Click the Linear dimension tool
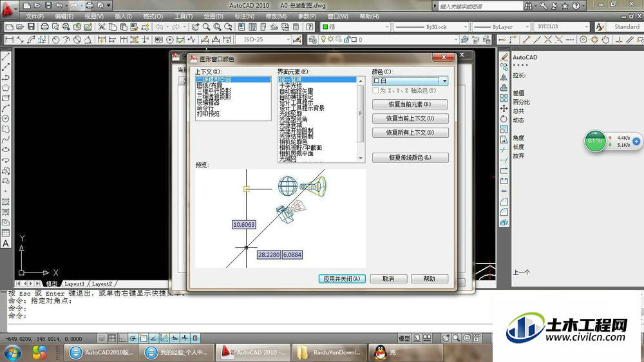 9,39
